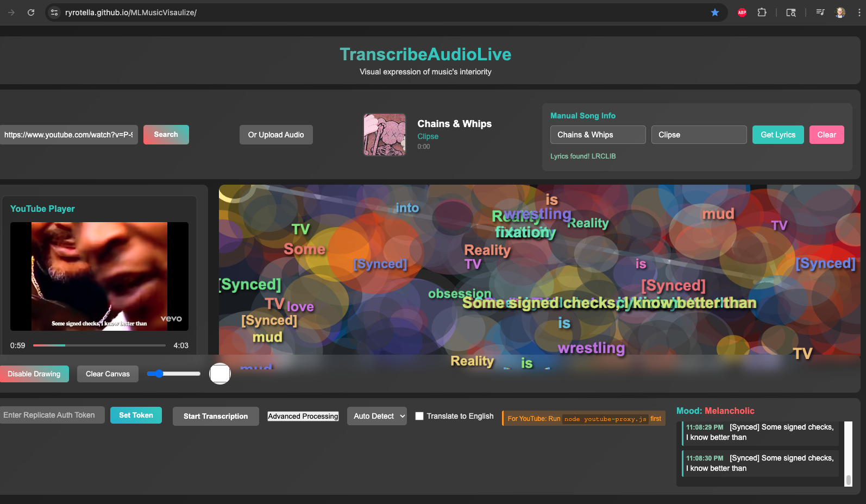The image size is (866, 504).
Task: Click the tagline 'Visual expression of music's interiority'
Action: tap(425, 72)
